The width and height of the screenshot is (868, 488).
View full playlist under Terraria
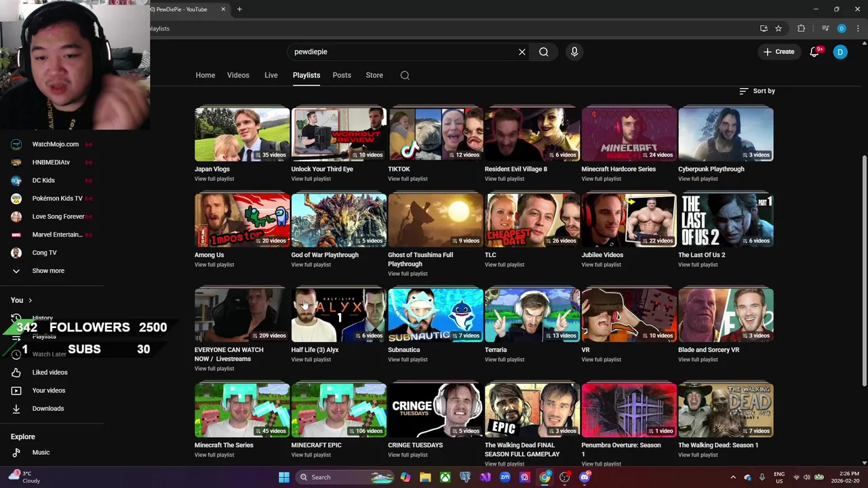[505, 360]
